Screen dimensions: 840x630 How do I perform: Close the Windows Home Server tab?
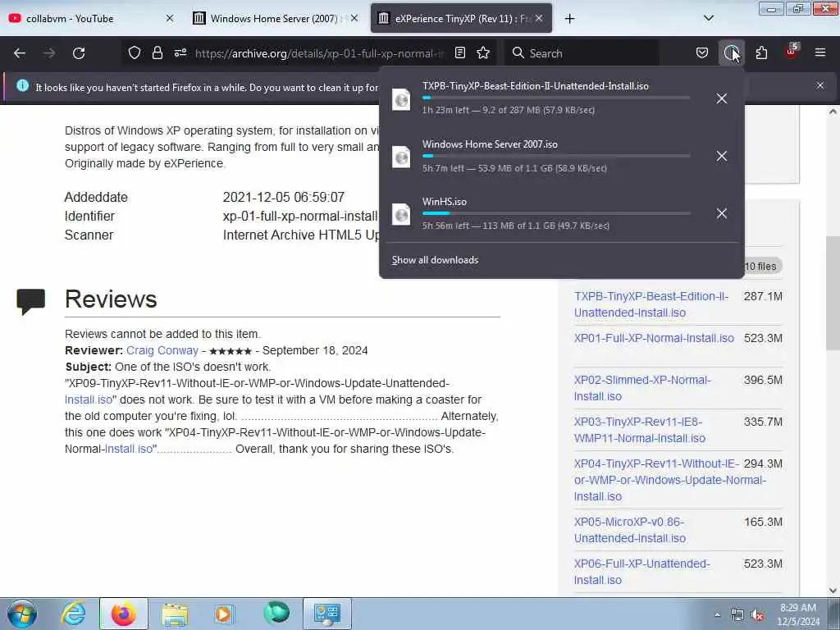[354, 18]
